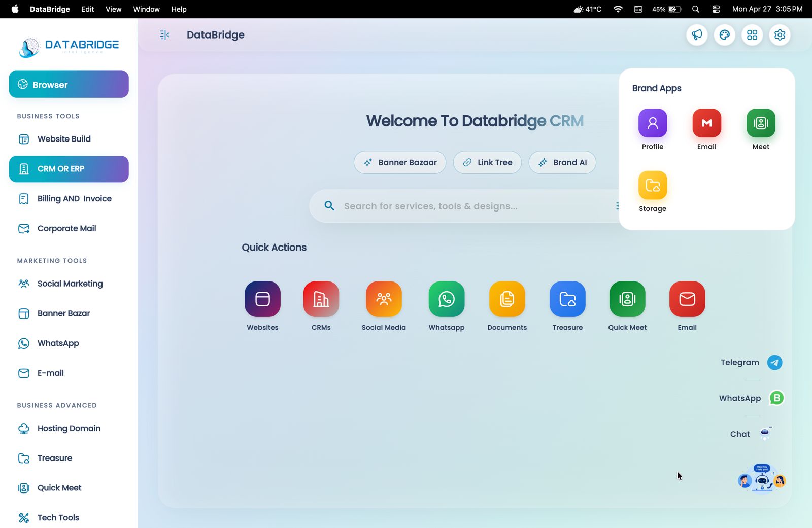Viewport: 812px width, 528px height.
Task: Open Spotlight search in menu bar
Action: pos(696,9)
